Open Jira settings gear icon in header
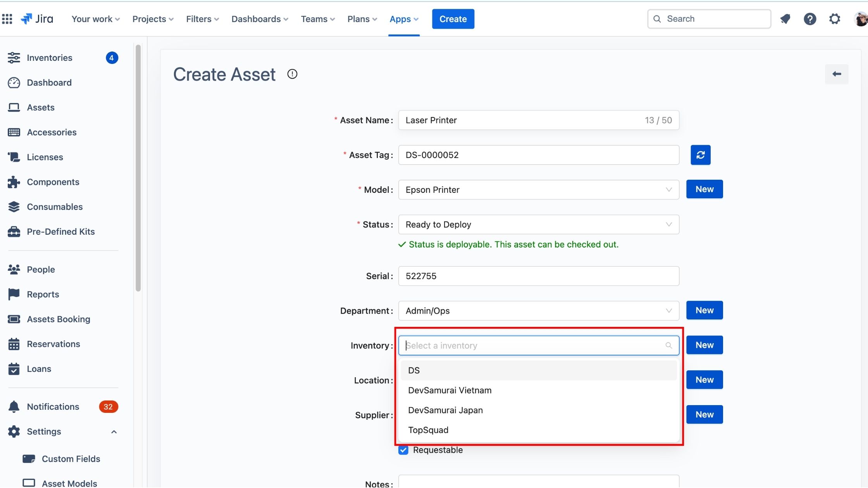Image resolution: width=868 pixels, height=488 pixels. [x=834, y=19]
